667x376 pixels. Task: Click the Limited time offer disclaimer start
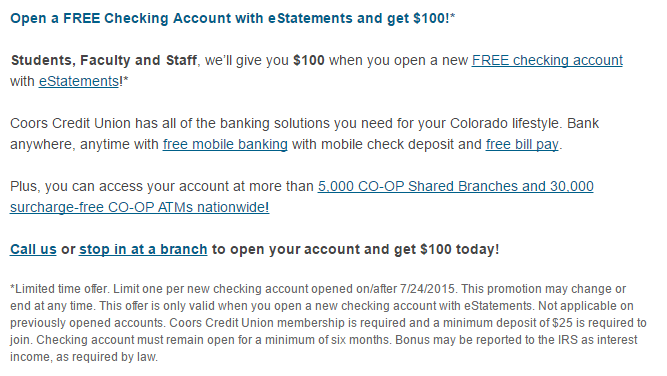point(60,289)
